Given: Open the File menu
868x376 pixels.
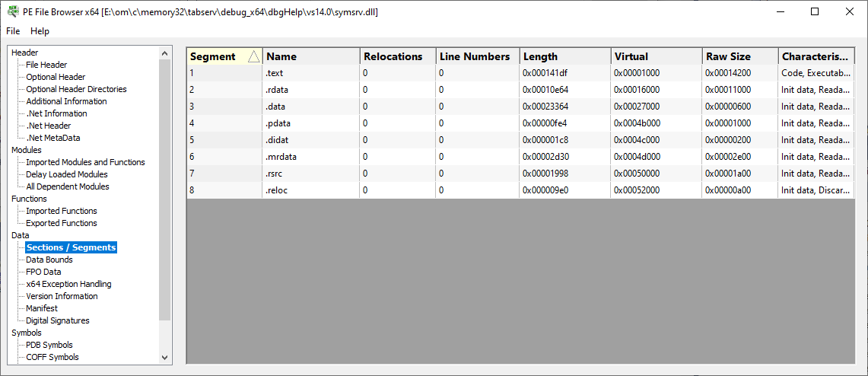Looking at the screenshot, I should (13, 31).
